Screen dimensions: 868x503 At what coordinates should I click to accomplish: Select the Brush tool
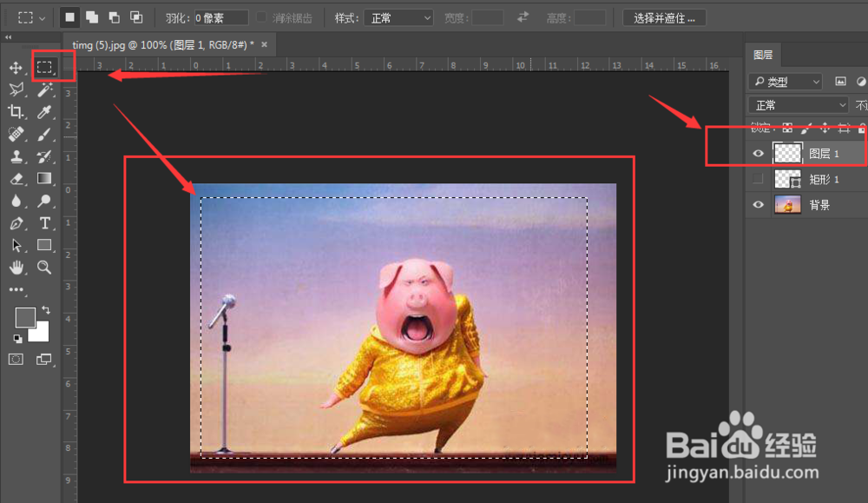tap(44, 134)
